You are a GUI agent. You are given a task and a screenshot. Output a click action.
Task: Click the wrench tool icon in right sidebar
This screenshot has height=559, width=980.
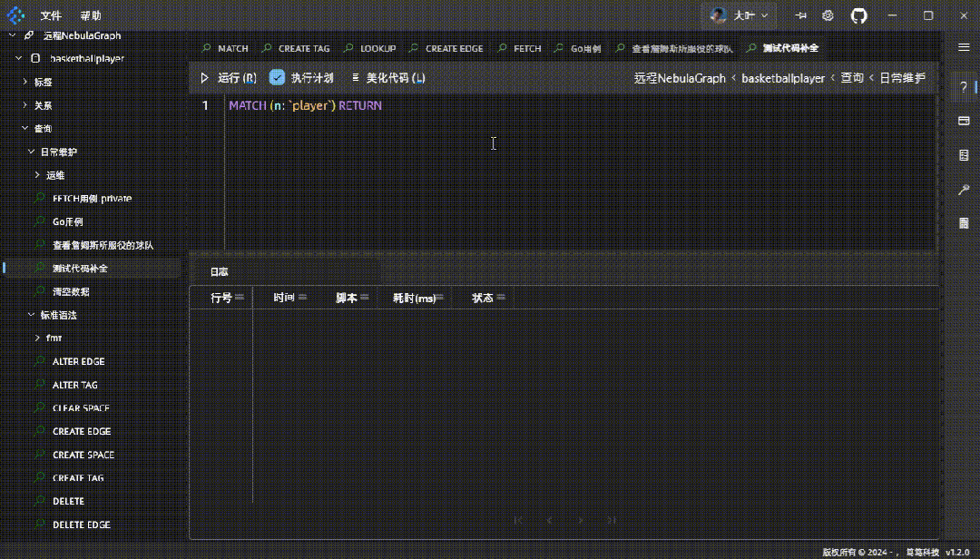click(x=964, y=190)
